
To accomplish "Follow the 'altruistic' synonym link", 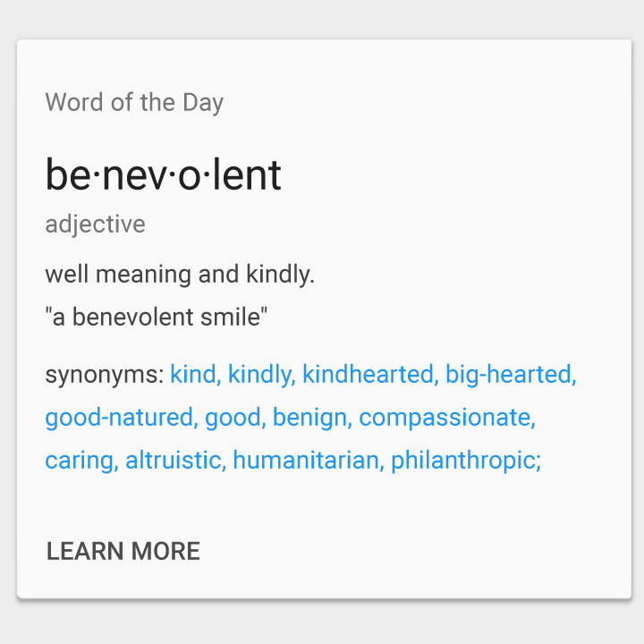I will point(174,460).
